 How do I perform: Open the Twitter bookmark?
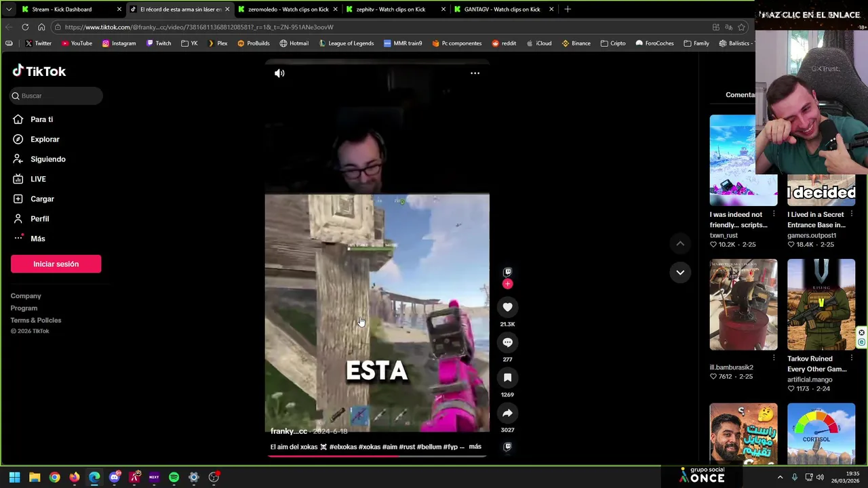coord(38,43)
